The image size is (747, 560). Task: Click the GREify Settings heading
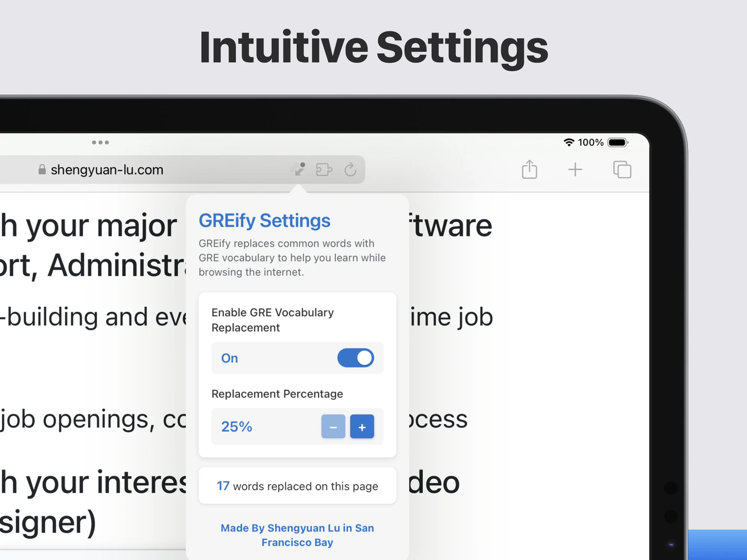pos(264,221)
